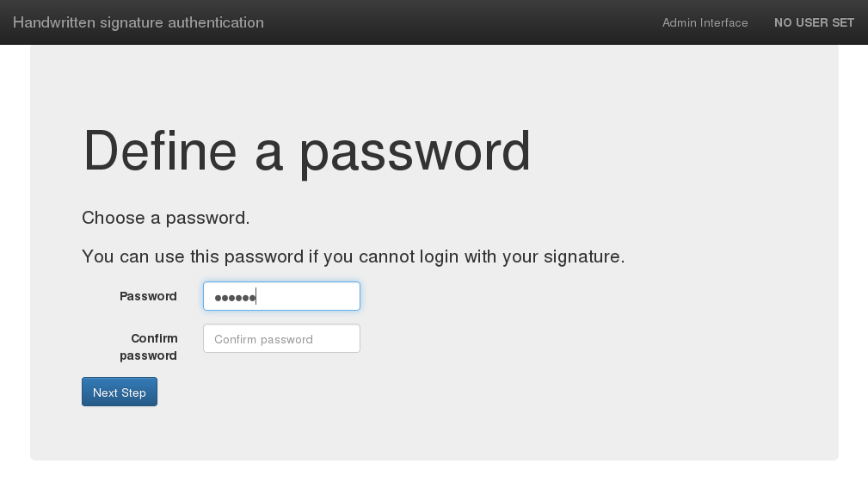
Task: Click the Define a password heading
Action: click(x=306, y=151)
